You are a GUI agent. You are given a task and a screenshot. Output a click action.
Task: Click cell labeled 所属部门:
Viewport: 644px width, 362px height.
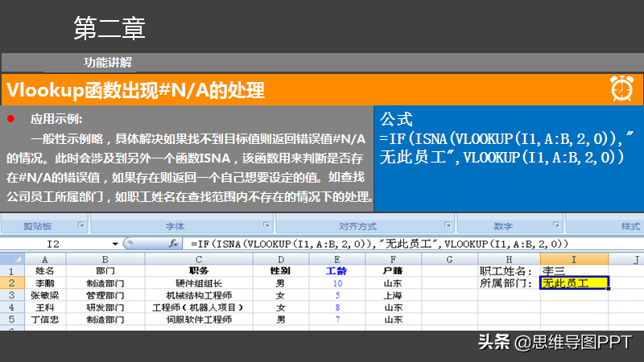click(509, 283)
